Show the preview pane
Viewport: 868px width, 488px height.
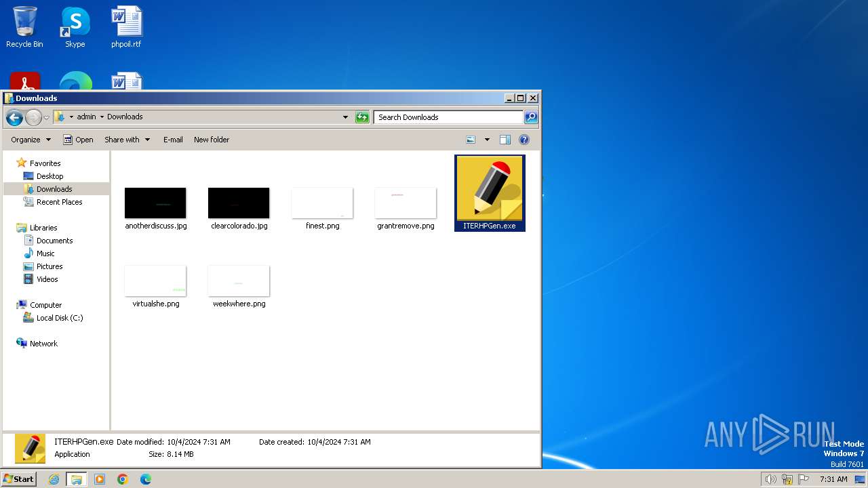505,140
